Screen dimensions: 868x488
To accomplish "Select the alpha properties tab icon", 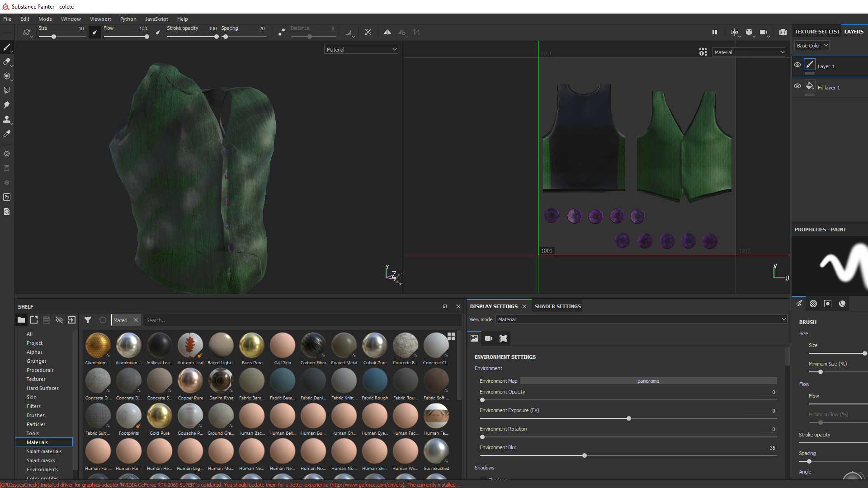I will [x=813, y=304].
